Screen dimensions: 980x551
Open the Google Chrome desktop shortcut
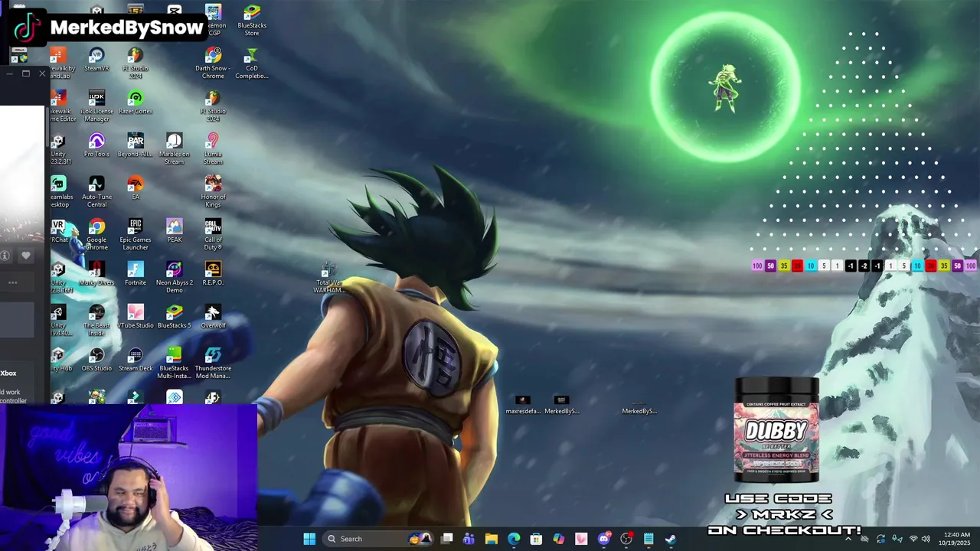pyautogui.click(x=96, y=235)
